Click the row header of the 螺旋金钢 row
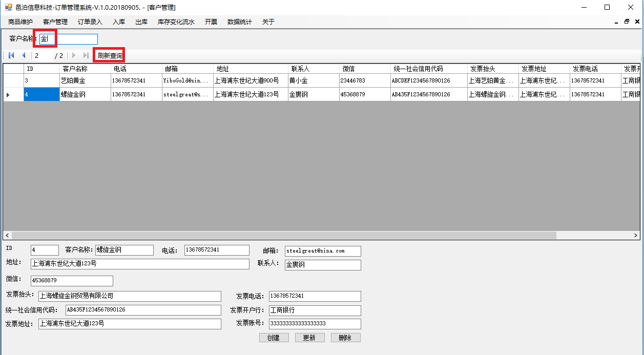Viewport: 644px width, 355px height. [13, 94]
